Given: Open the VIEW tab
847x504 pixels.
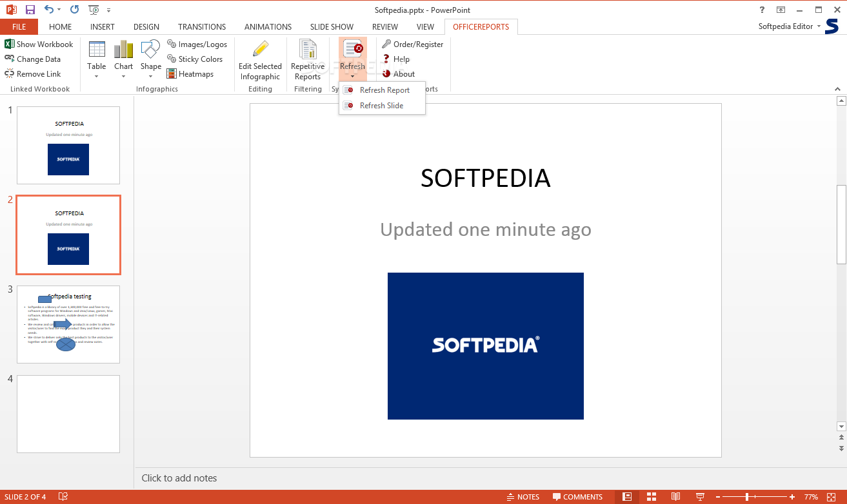Looking at the screenshot, I should [x=425, y=27].
